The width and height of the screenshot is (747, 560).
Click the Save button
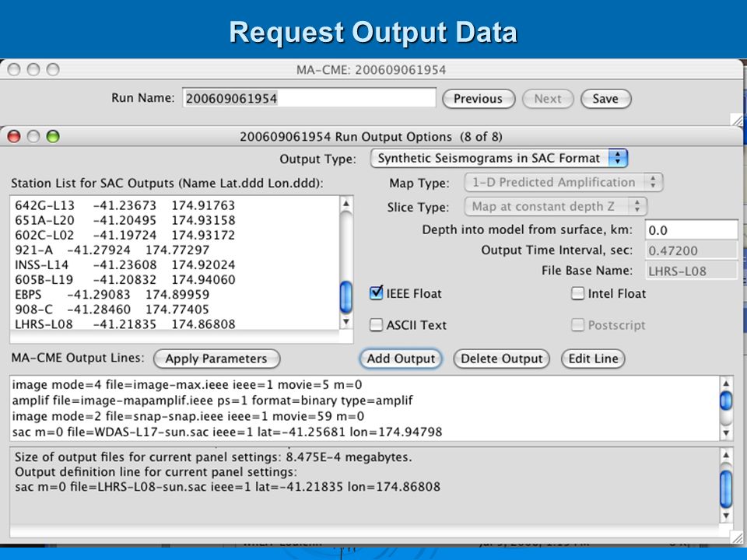(x=605, y=99)
